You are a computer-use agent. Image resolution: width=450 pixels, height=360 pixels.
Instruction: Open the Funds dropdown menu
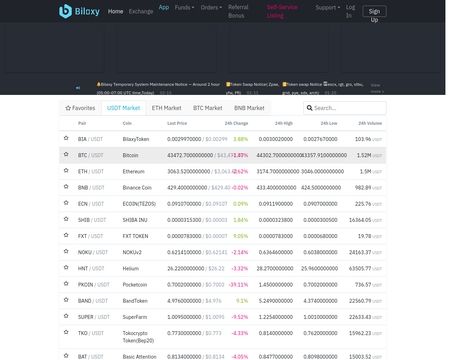click(184, 7)
